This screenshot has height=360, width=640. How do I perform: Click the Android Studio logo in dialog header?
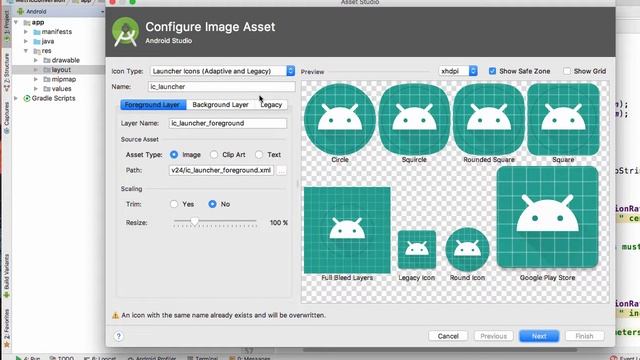point(126,32)
